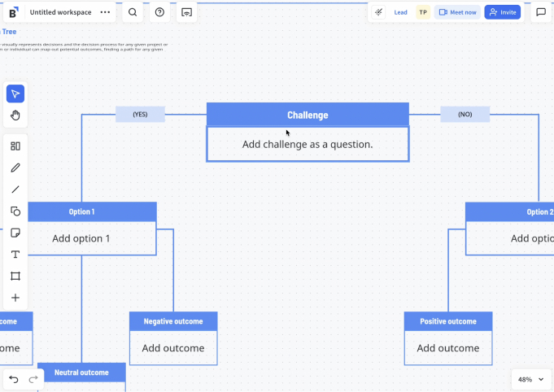Open the search icon
The width and height of the screenshot is (554, 392).
(133, 12)
